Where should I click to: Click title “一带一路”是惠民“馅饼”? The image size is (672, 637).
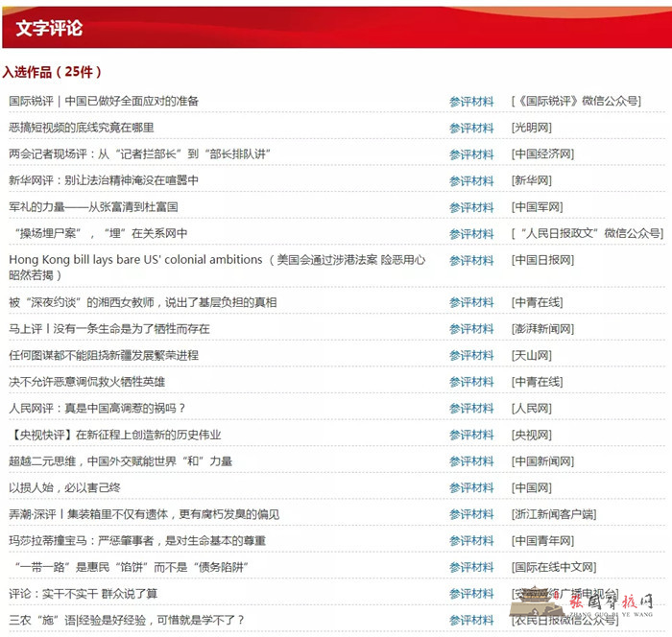point(132,567)
